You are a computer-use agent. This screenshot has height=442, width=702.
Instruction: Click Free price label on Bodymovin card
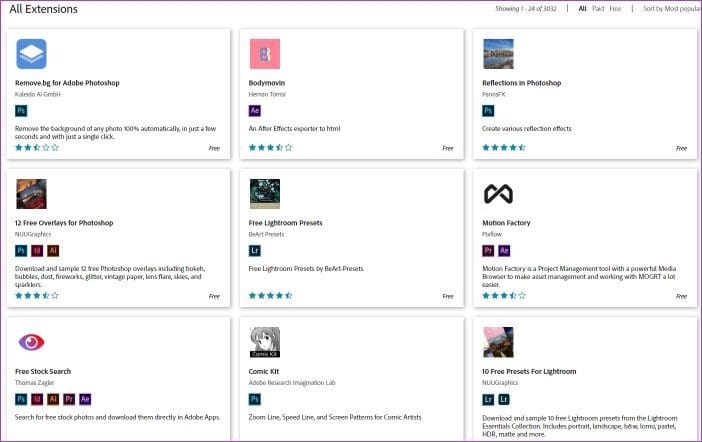448,148
